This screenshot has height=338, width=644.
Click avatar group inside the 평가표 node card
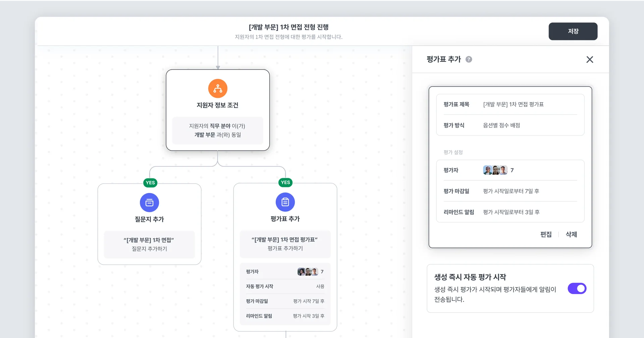307,271
